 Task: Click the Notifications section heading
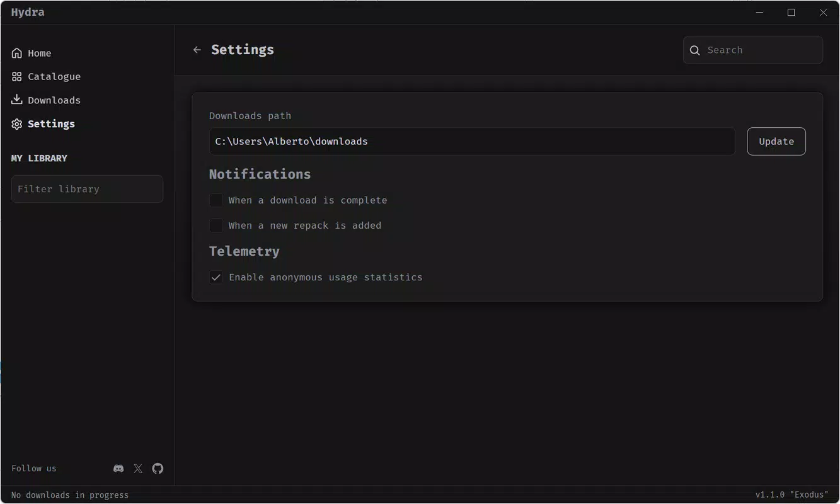point(260,175)
